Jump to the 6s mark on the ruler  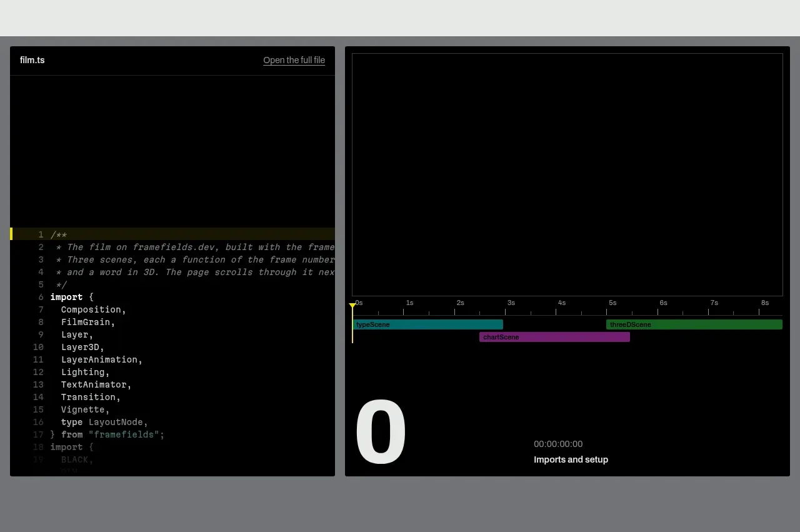tap(663, 303)
